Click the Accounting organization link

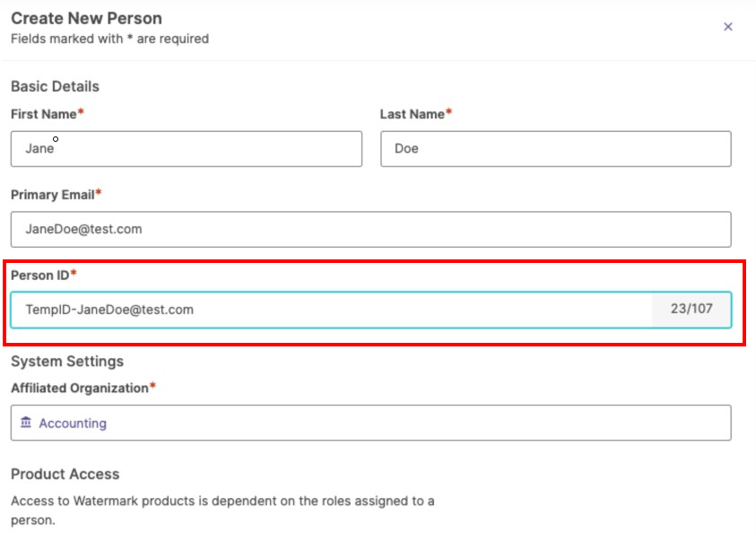pyautogui.click(x=73, y=424)
